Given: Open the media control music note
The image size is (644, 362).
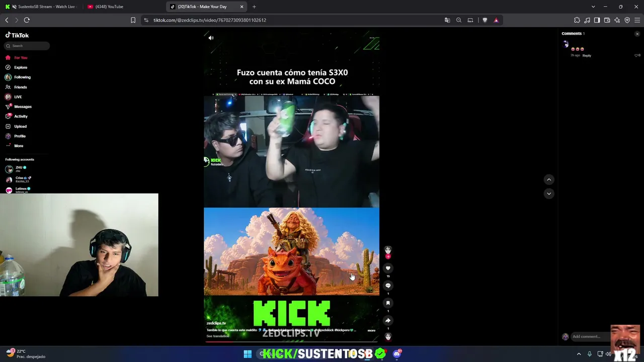Looking at the screenshot, I should [x=587, y=20].
